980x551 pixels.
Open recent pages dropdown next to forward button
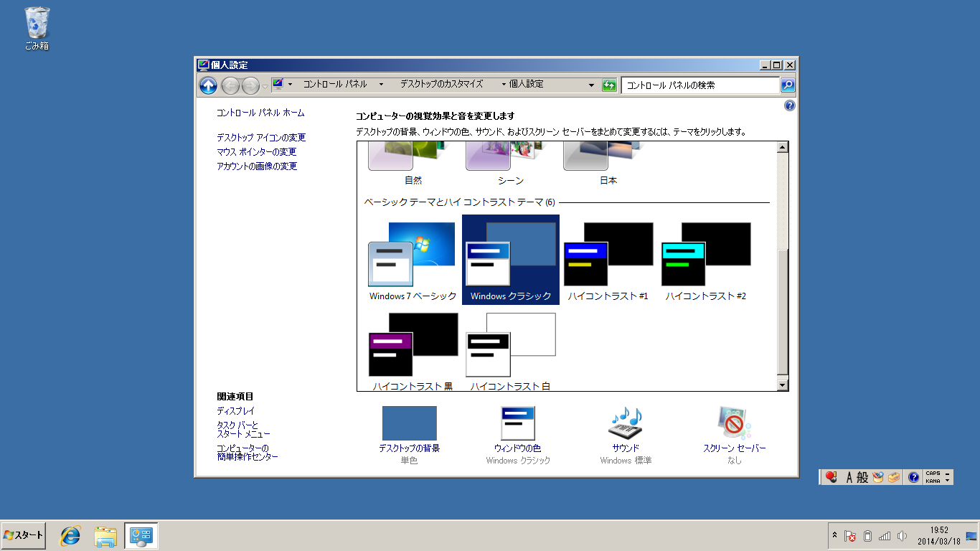click(x=265, y=86)
